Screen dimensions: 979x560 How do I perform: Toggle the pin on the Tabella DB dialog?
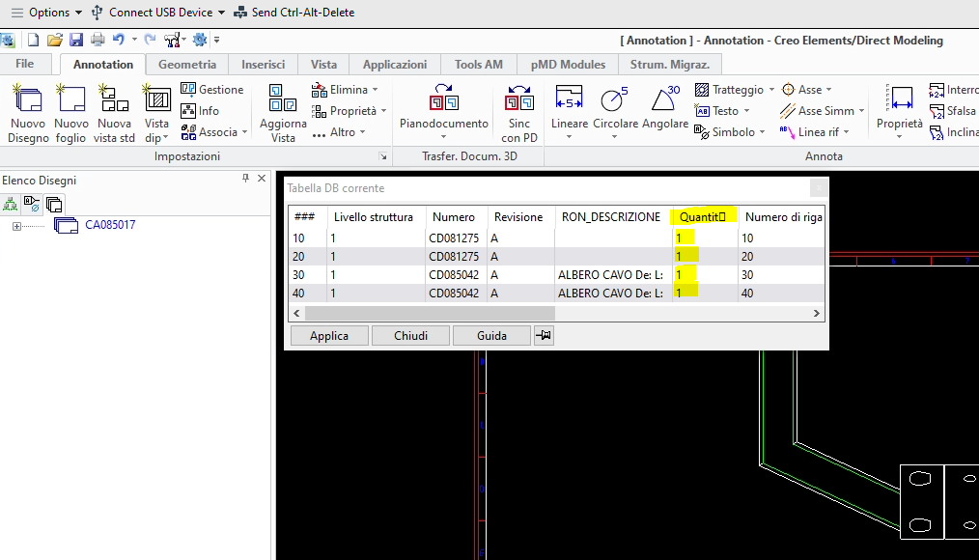[544, 335]
